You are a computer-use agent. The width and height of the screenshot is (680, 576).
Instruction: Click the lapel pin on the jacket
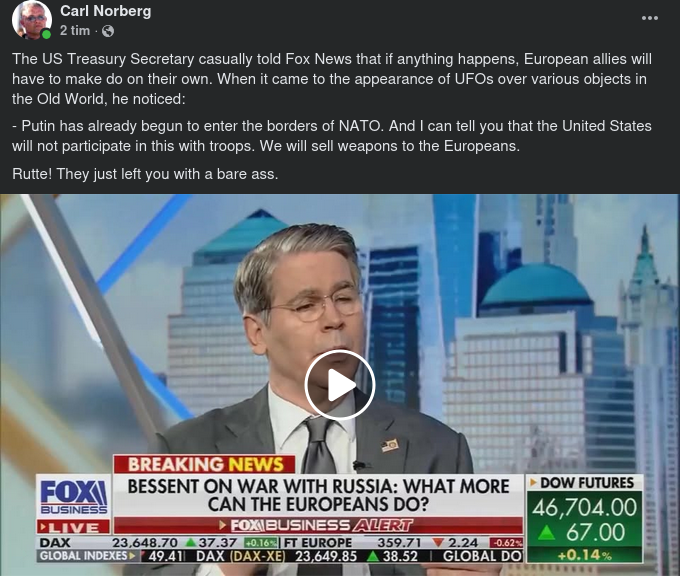click(x=390, y=445)
